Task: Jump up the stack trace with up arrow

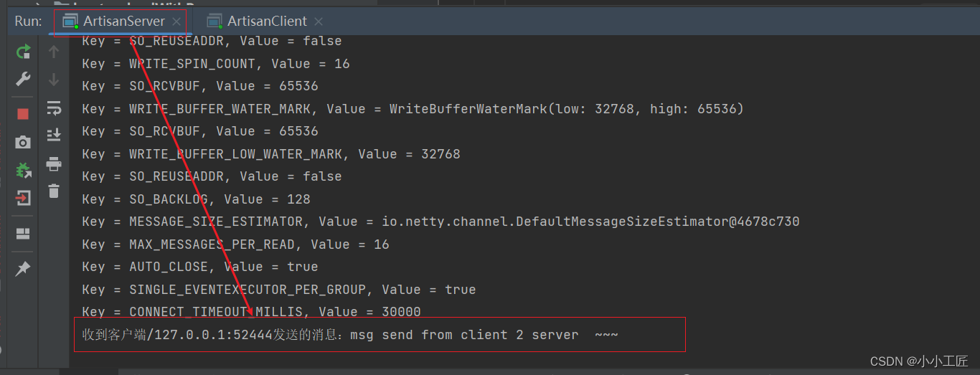Action: coord(54,51)
